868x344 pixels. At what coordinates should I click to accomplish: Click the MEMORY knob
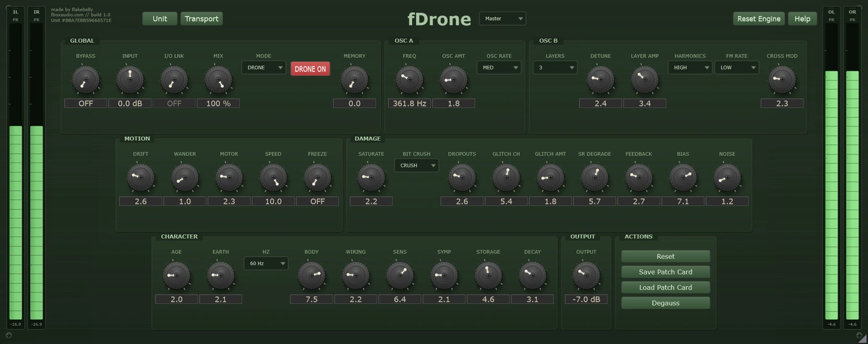[x=355, y=80]
